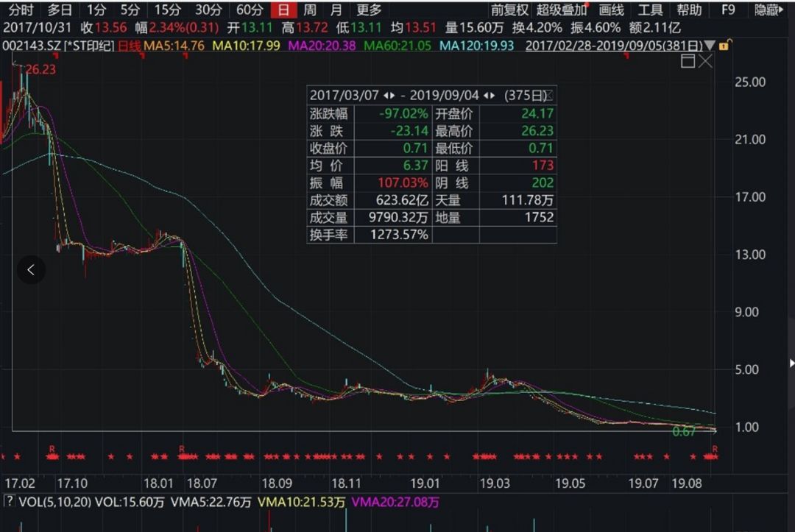Image resolution: width=795 pixels, height=532 pixels.
Task: Click the VMA20:27.08万 label
Action: [x=395, y=502]
